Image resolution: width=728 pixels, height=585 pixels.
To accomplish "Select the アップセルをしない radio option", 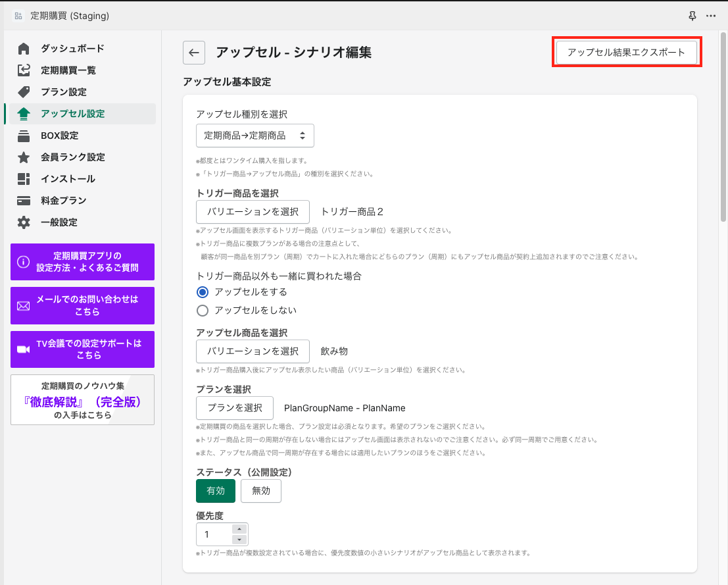I will coord(203,310).
